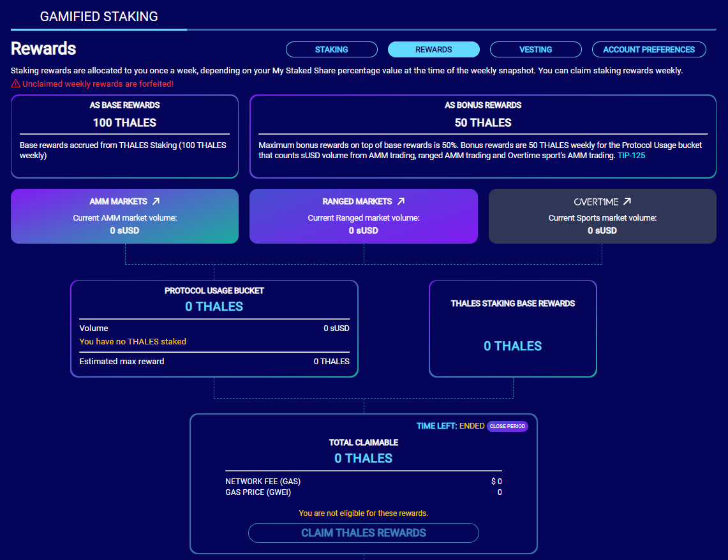Click the AMM Markets arrow icon

(x=156, y=202)
